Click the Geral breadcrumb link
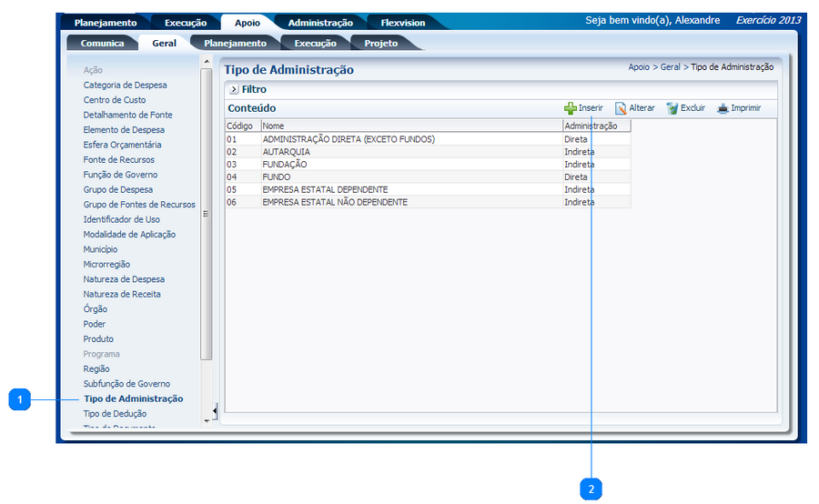This screenshot has width=819, height=504. pyautogui.click(x=670, y=67)
